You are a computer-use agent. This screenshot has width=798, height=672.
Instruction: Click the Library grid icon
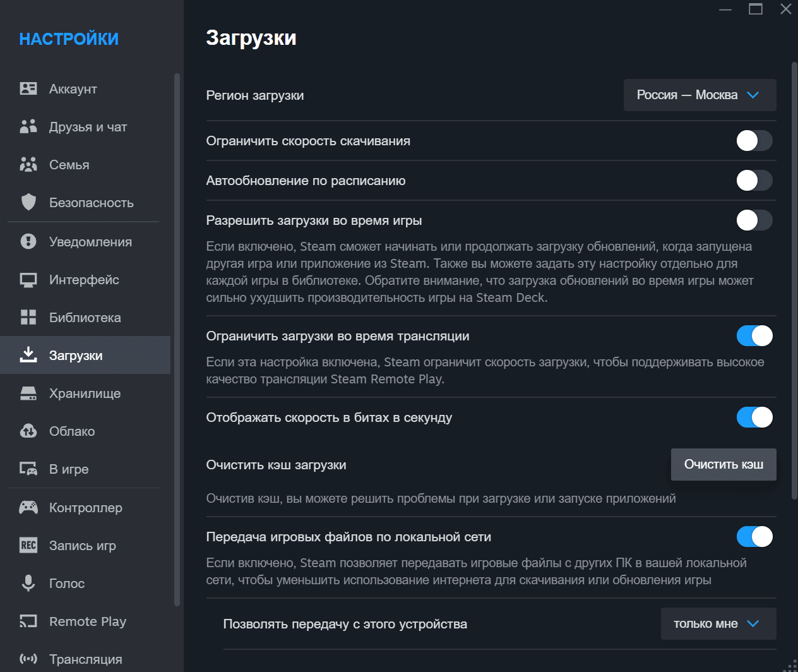click(x=28, y=317)
